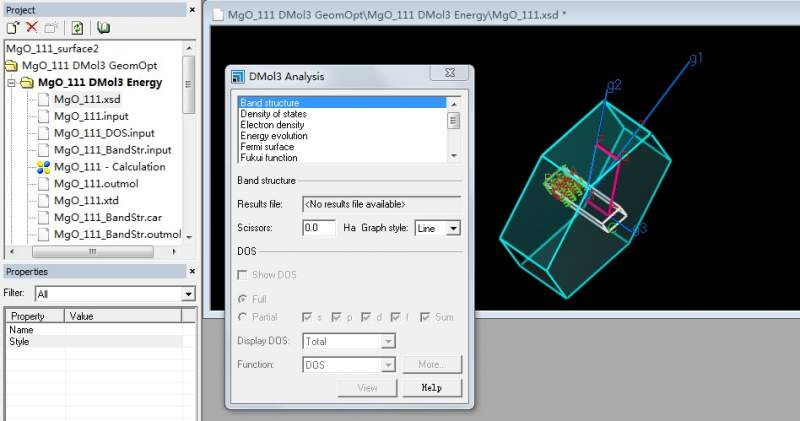This screenshot has width=800, height=421.
Task: Click the file icon beside MgO_111.xtd
Action: (44, 201)
